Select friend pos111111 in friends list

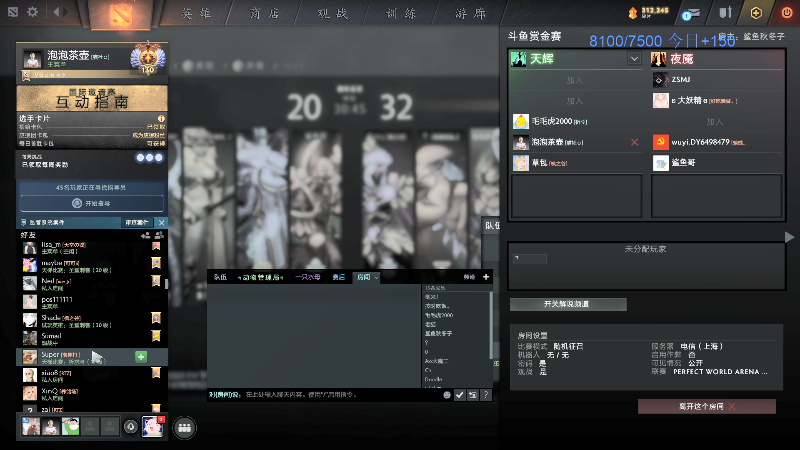pos(92,302)
